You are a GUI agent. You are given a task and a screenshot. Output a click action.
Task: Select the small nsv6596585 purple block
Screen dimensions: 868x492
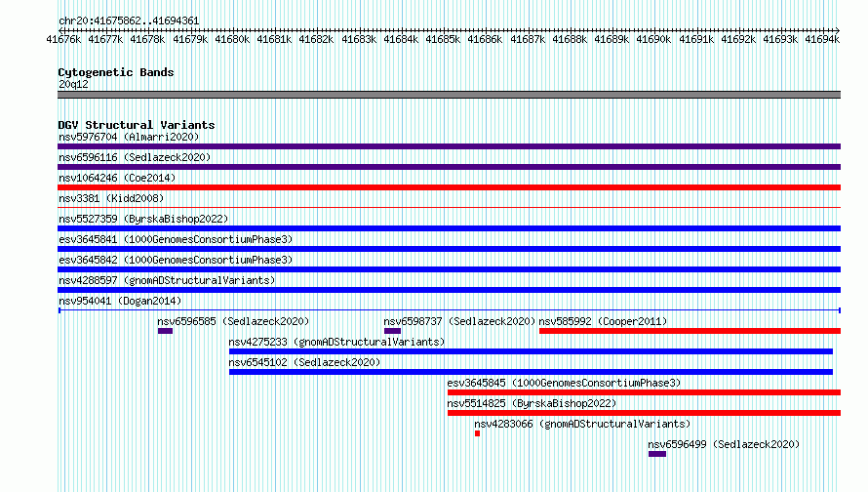tap(165, 331)
